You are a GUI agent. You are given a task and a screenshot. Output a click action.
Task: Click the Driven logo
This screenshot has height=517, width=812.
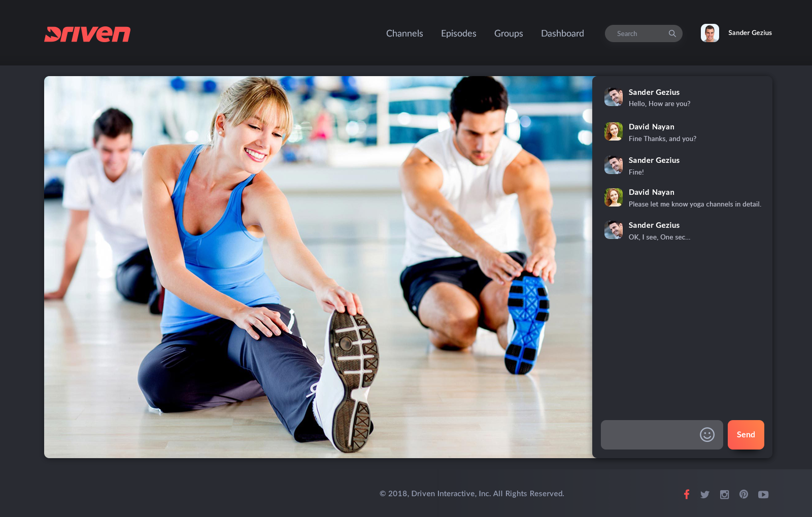(87, 34)
